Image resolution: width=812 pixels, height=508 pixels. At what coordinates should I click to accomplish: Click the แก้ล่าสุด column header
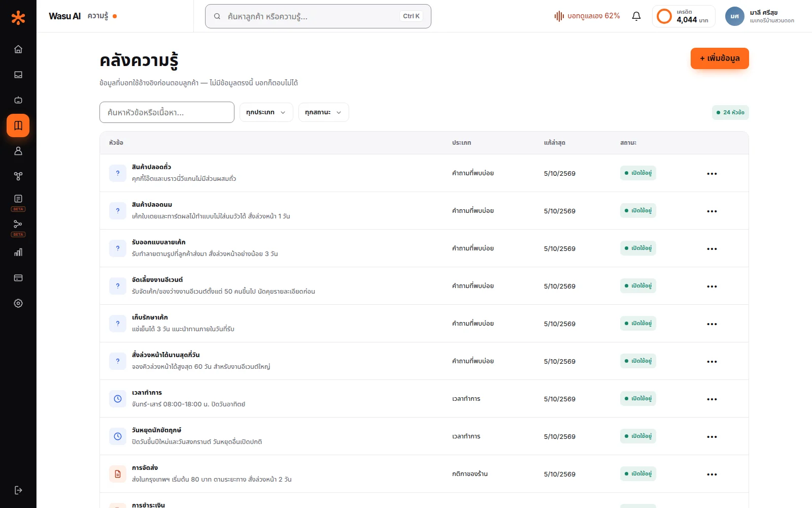click(554, 143)
